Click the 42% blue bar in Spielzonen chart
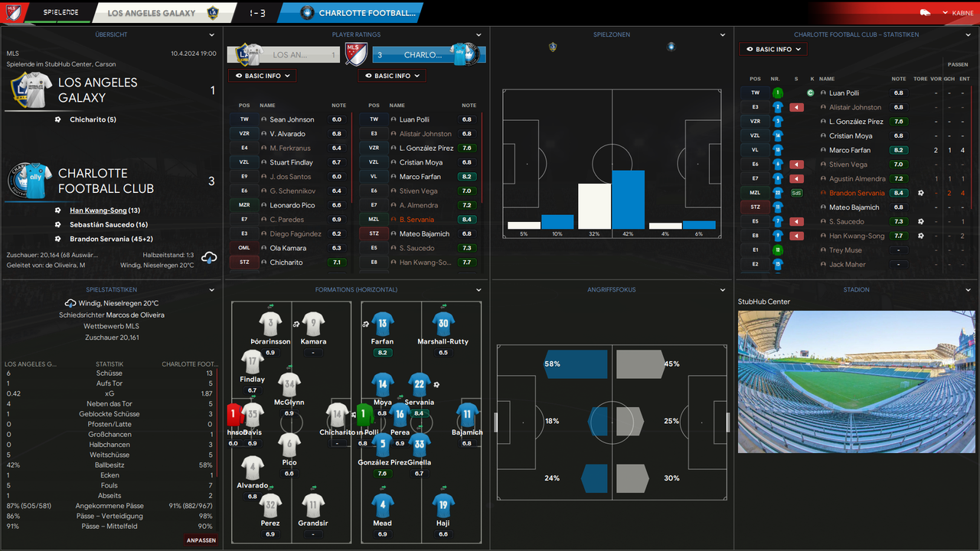Viewport: 980px width, 551px height. 628,200
